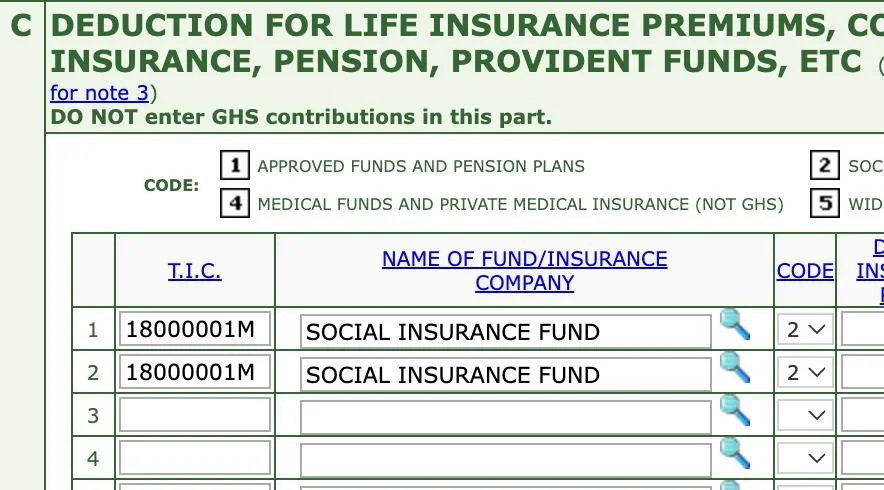884x490 pixels.
Task: Click the empty row 3 T.I.C. field
Action: [x=194, y=415]
